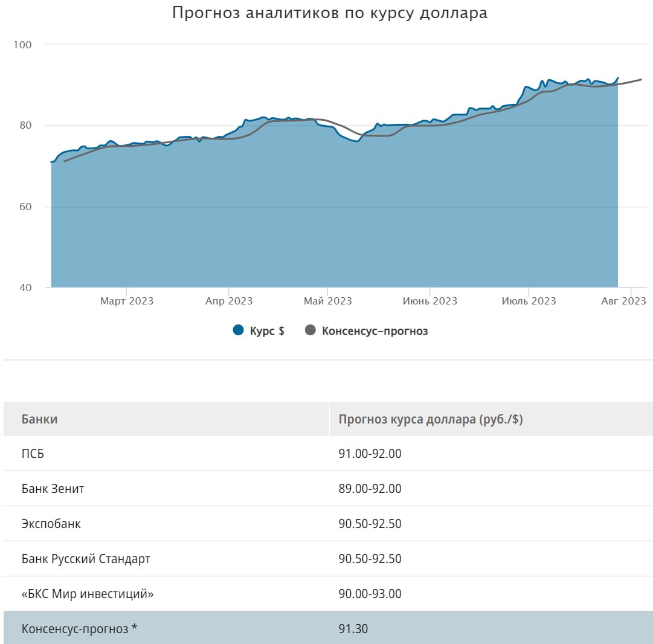Select the ПСБ bank row
Viewport: 653px width, 644px height.
pos(33,454)
